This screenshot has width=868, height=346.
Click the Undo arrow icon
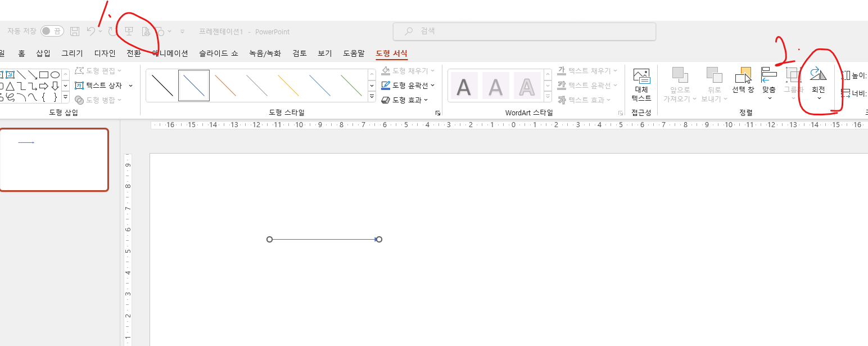[x=91, y=32]
